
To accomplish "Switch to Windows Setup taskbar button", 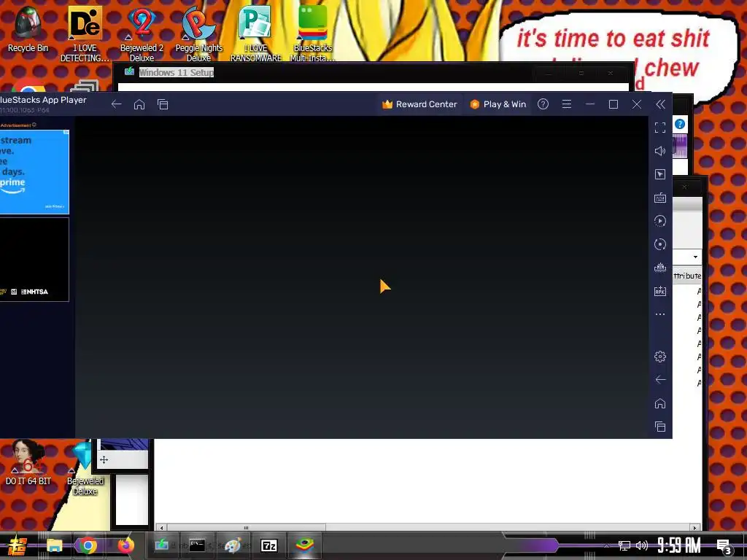I will tap(161, 545).
